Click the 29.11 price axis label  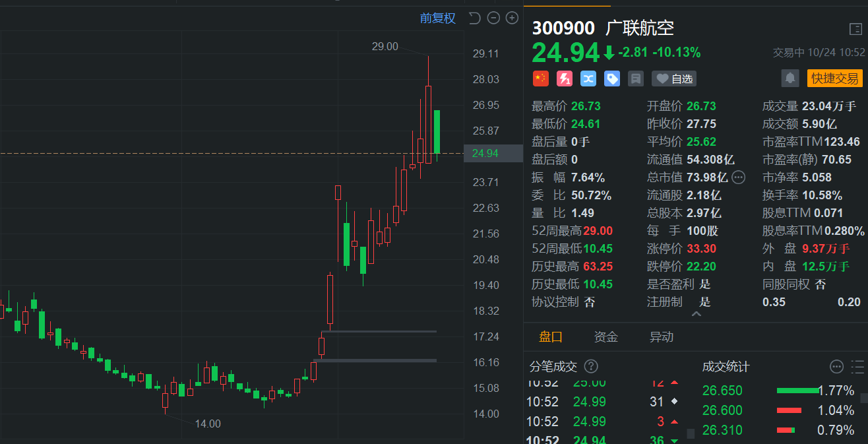click(485, 53)
